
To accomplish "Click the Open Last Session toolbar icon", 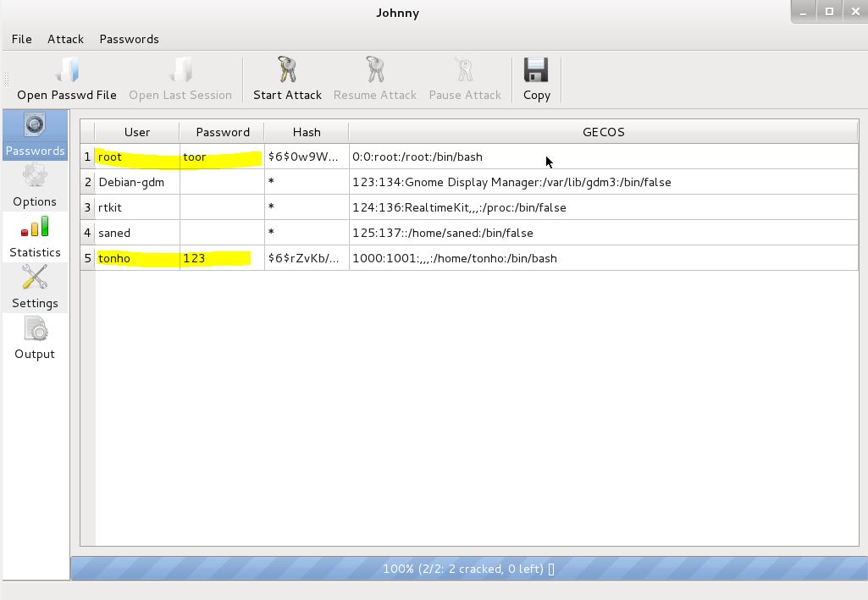I will pos(180,70).
